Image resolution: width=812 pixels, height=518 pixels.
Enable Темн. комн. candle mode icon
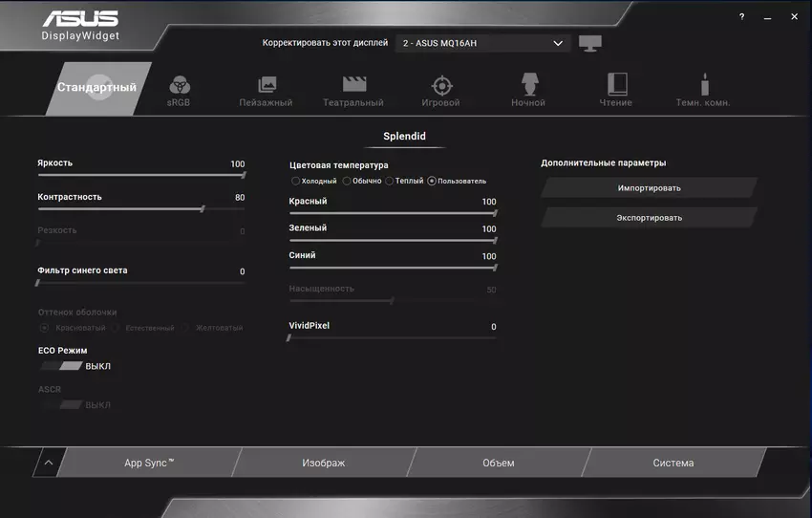(705, 84)
